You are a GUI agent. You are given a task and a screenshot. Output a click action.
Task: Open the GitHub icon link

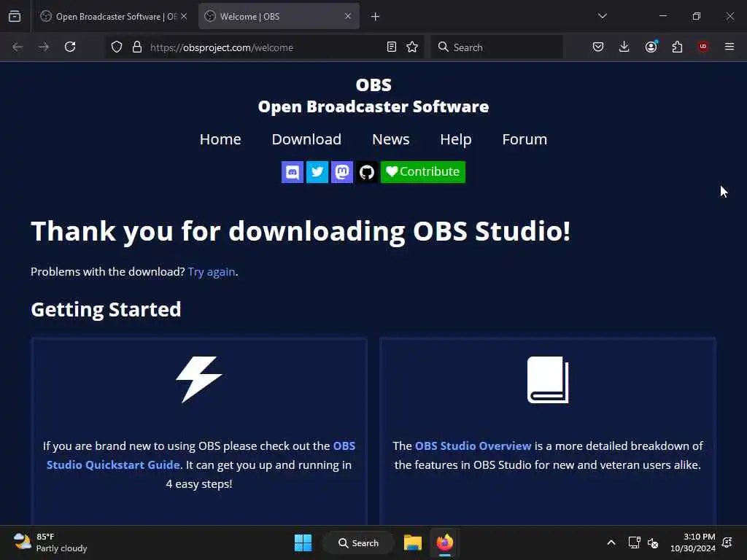coord(367,172)
